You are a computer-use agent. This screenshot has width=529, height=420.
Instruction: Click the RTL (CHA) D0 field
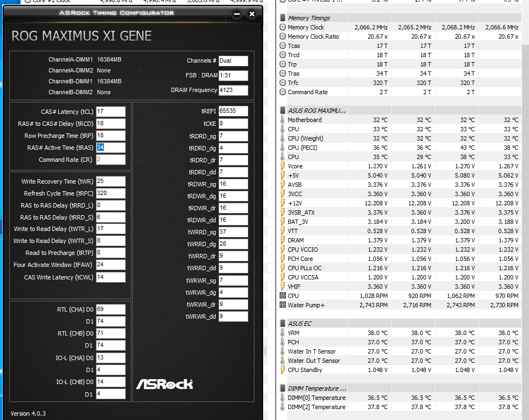(111, 309)
